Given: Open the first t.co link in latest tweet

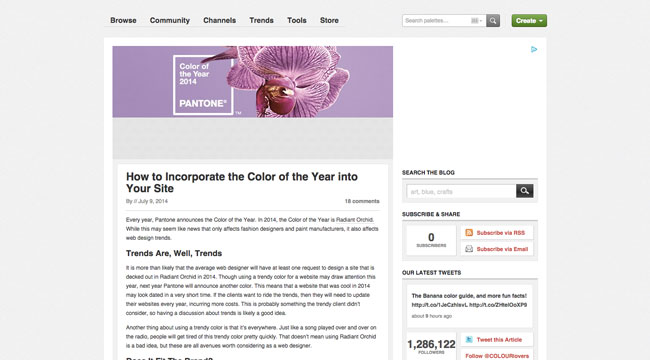Looking at the screenshot, I should click(x=439, y=305).
